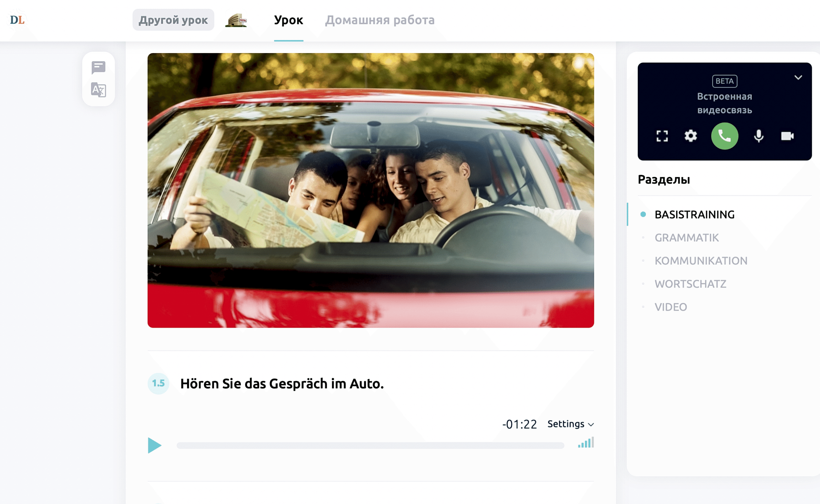Viewport: 820px width, 504px height.
Task: Open audio Settings dropdown
Action: (571, 424)
